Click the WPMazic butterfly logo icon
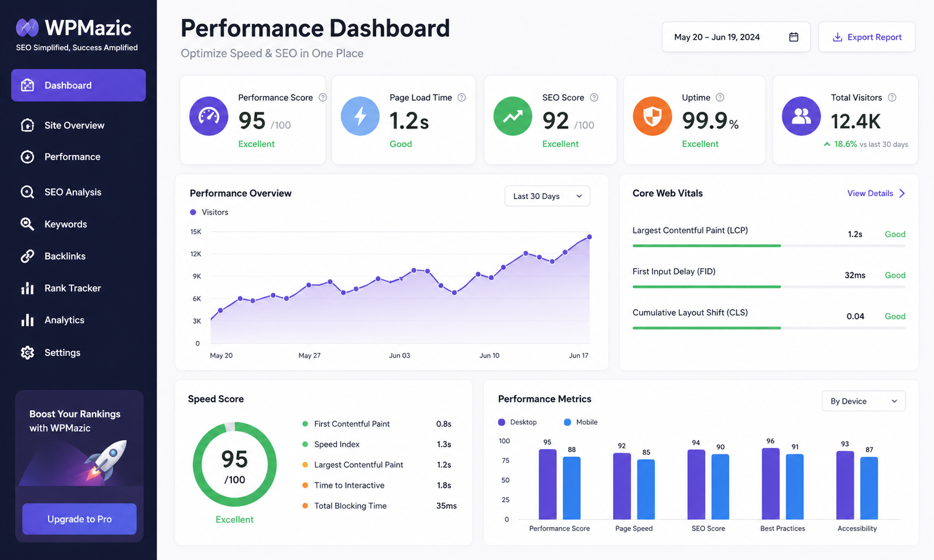 tap(27, 27)
